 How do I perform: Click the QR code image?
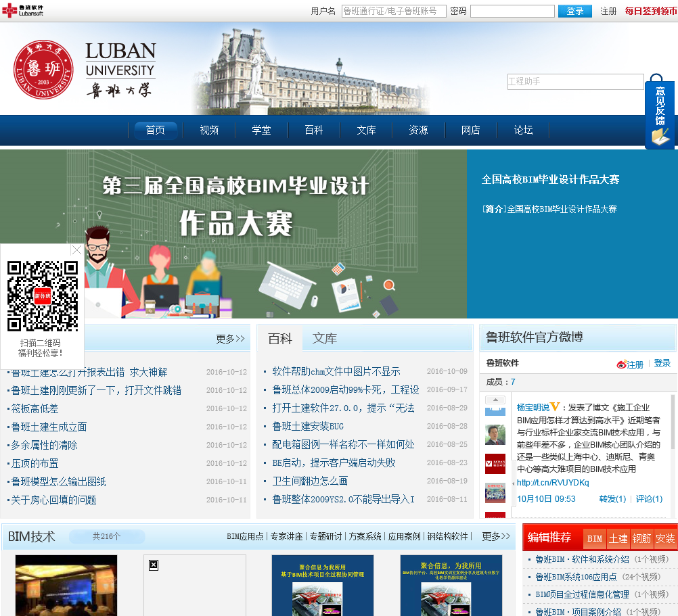(x=43, y=296)
